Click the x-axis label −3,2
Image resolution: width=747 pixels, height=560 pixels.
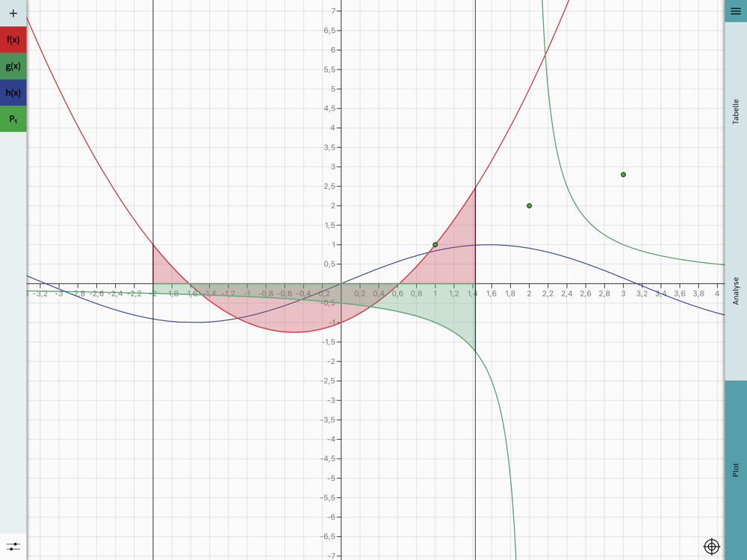(40, 293)
